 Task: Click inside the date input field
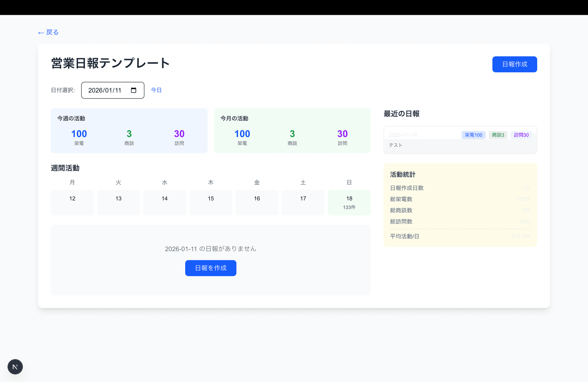[x=106, y=90]
